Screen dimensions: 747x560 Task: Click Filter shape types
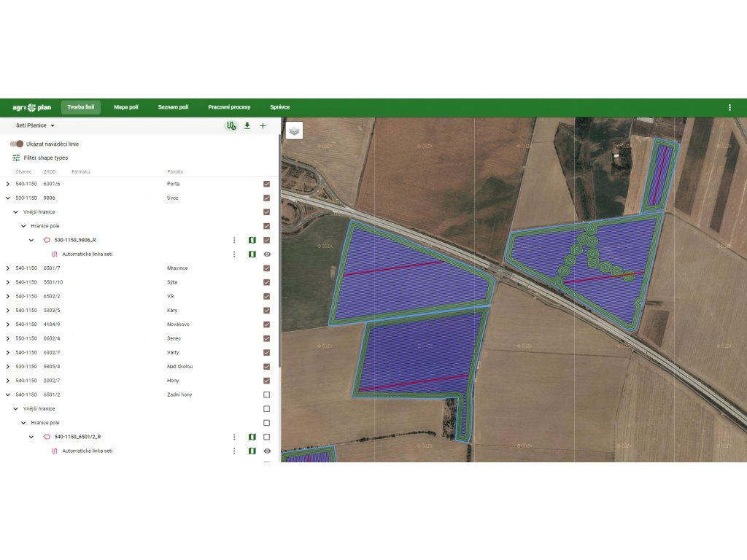click(45, 157)
